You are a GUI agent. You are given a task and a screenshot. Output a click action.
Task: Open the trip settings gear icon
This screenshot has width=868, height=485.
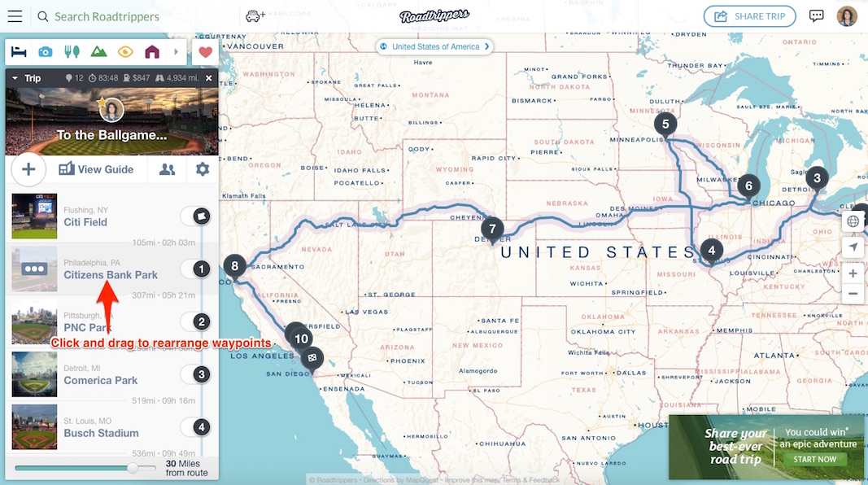pos(203,169)
